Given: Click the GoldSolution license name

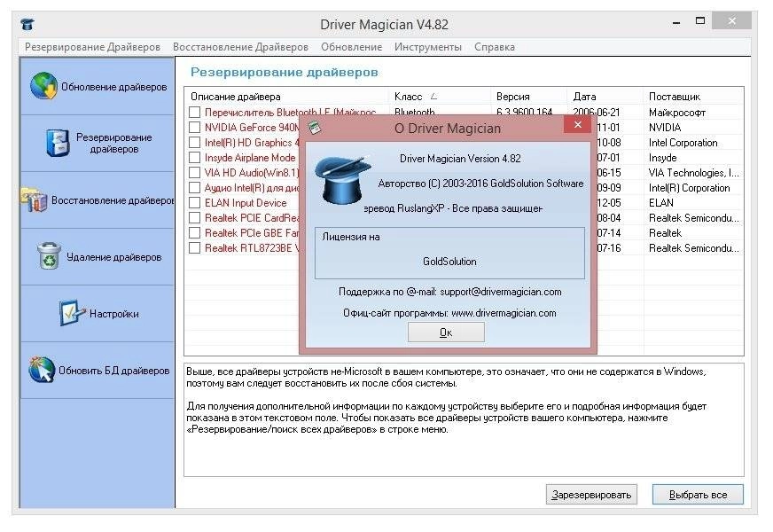Looking at the screenshot, I should pyautogui.click(x=449, y=262).
